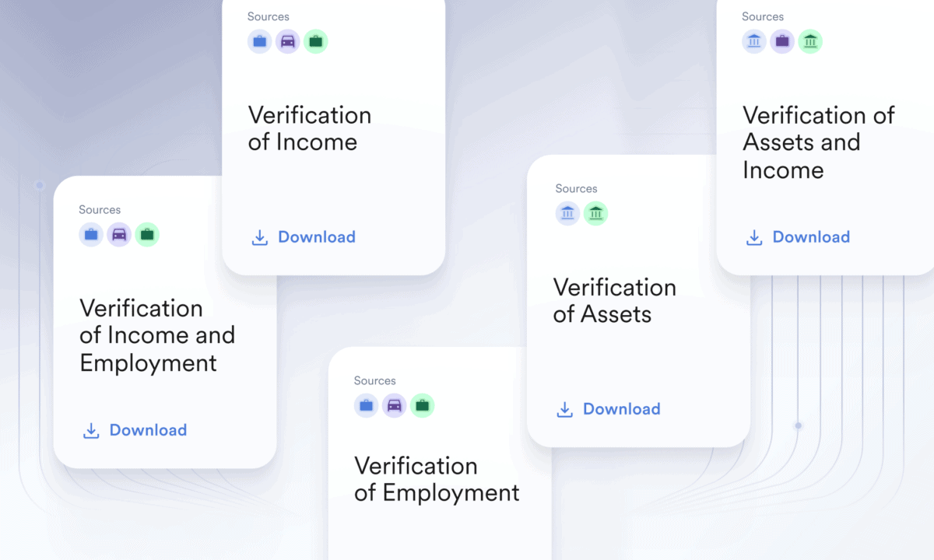This screenshot has width=934, height=560.
Task: Open the Verification of Employment card
Action: 437,479
